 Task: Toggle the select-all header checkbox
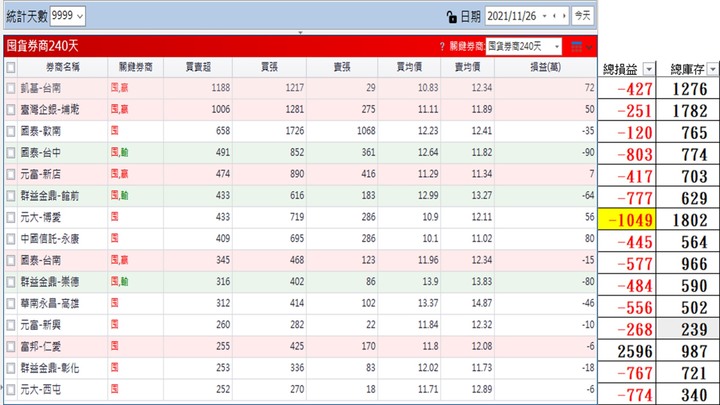(x=11, y=68)
